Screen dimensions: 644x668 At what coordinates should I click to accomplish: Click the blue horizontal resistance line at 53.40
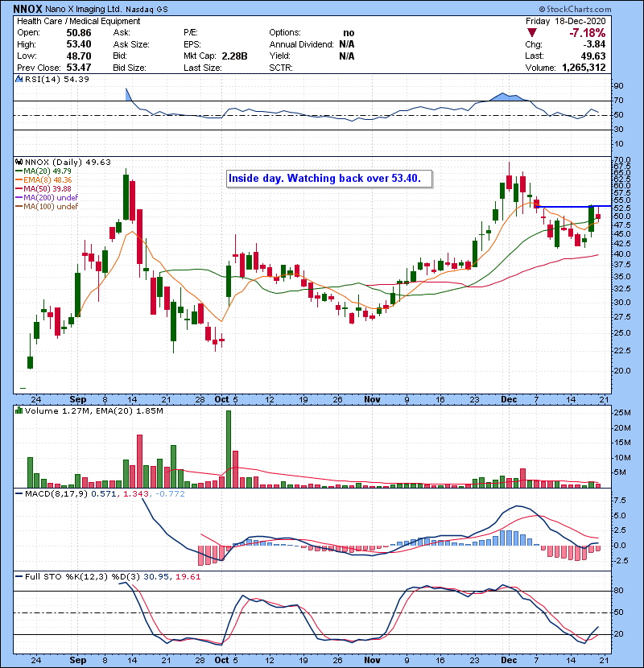click(573, 206)
